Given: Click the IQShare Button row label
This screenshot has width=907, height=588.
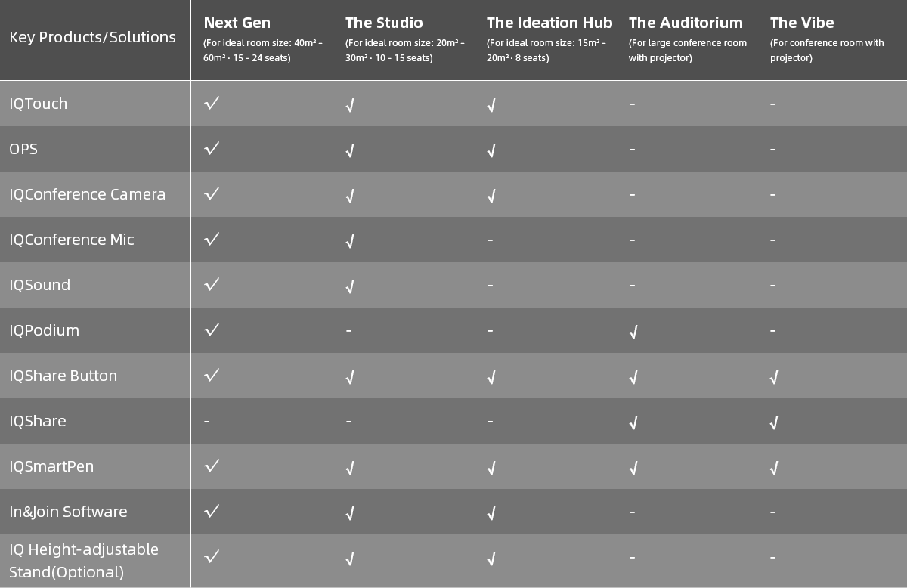Looking at the screenshot, I should tap(63, 376).
